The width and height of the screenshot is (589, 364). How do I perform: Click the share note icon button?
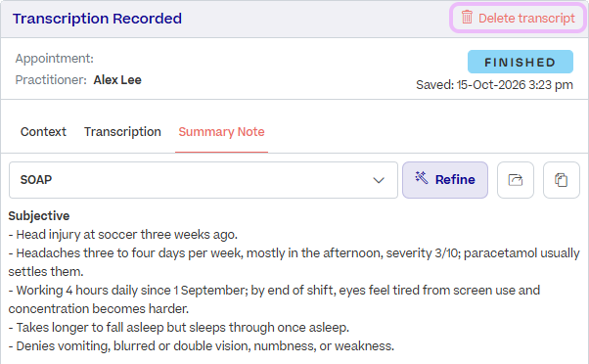click(516, 180)
